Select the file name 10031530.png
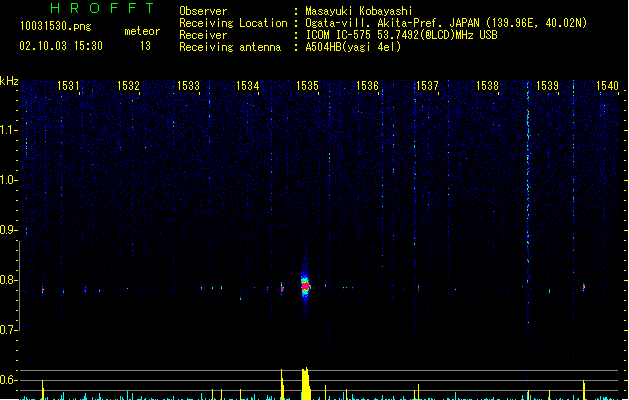The image size is (629, 400). (56, 26)
